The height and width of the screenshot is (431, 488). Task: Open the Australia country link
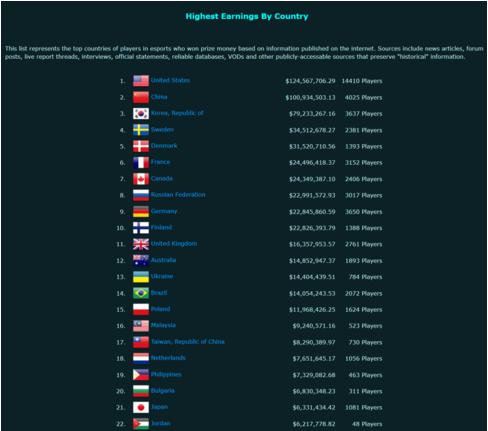[163, 260]
